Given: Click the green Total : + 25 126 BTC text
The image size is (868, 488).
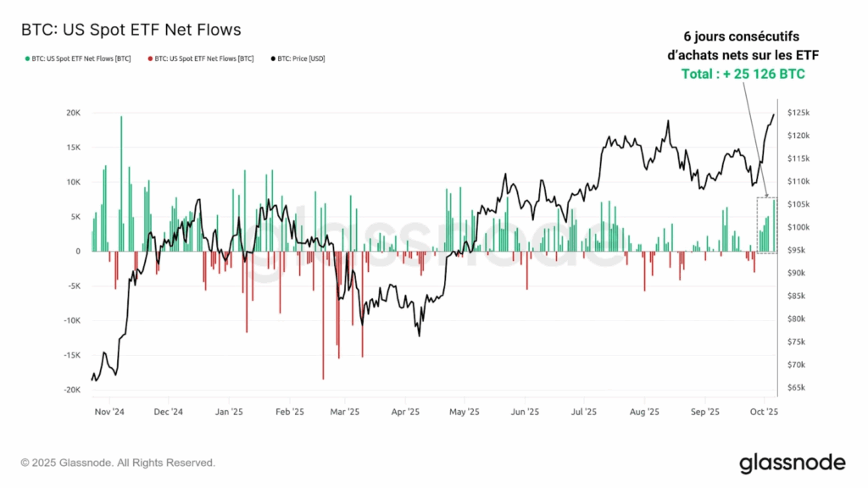Looking at the screenshot, I should (x=743, y=75).
